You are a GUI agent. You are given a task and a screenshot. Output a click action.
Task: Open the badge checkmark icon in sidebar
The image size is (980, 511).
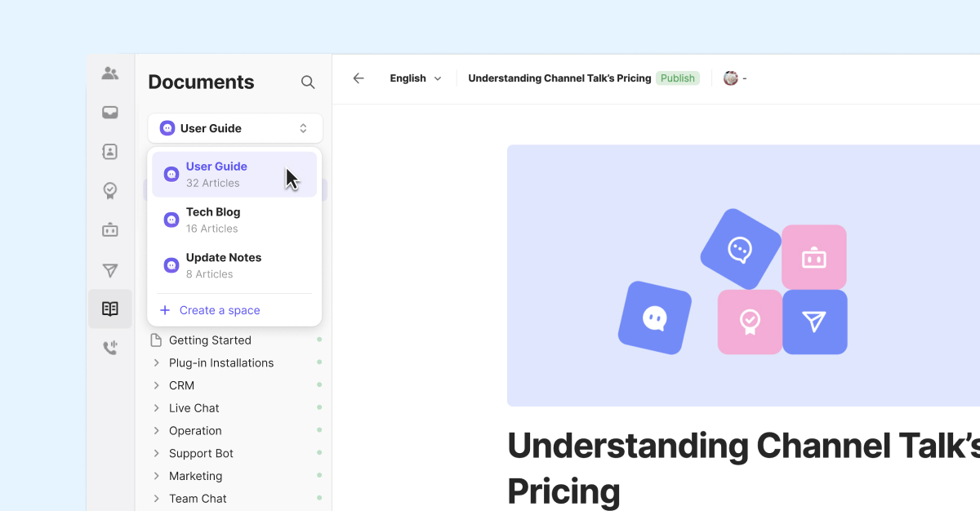110,191
